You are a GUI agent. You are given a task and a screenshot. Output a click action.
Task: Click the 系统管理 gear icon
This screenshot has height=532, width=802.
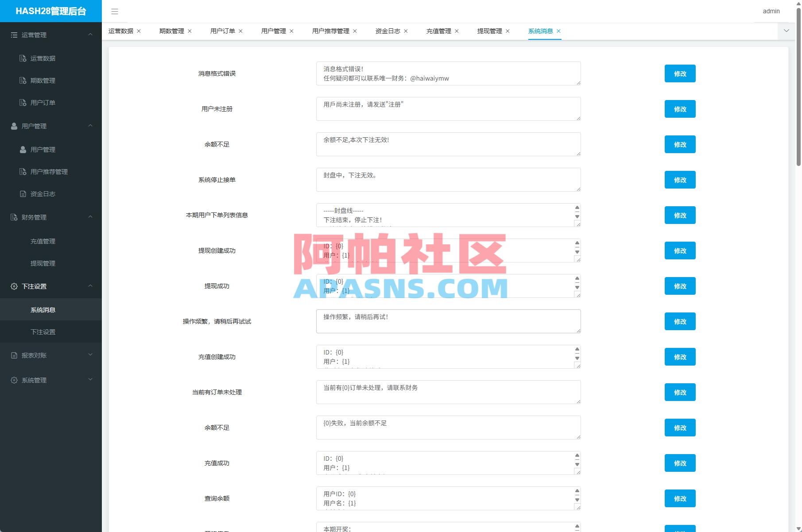point(14,380)
